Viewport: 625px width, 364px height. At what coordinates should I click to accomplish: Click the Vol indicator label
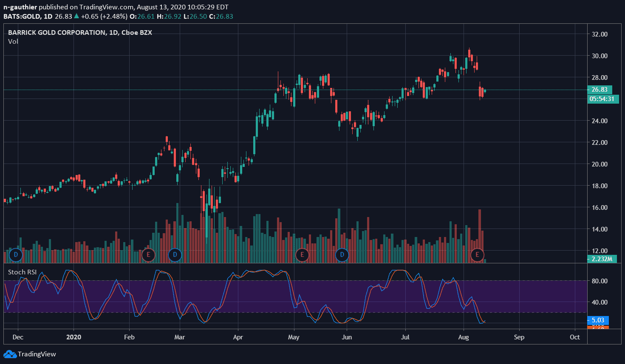point(13,41)
